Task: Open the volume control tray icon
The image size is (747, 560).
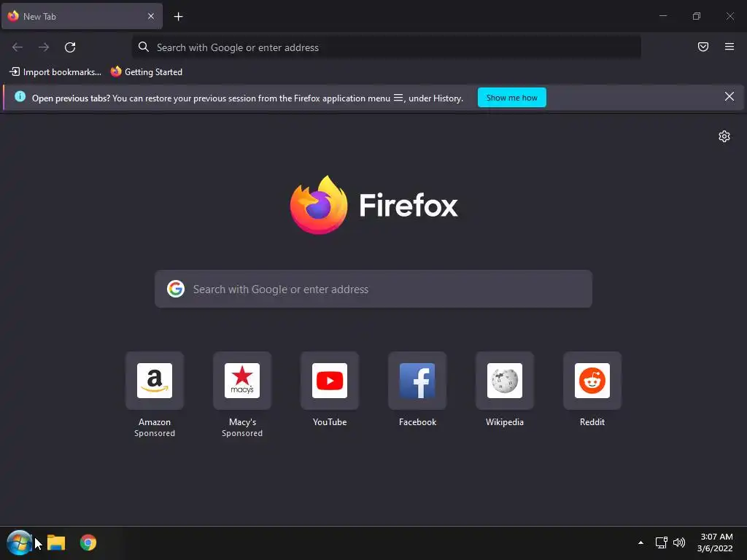Action: 679,542
